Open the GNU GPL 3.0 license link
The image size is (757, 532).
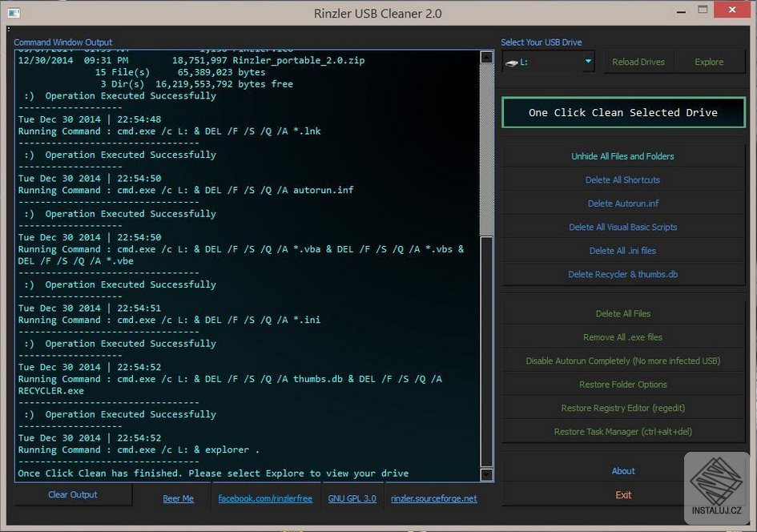352,498
